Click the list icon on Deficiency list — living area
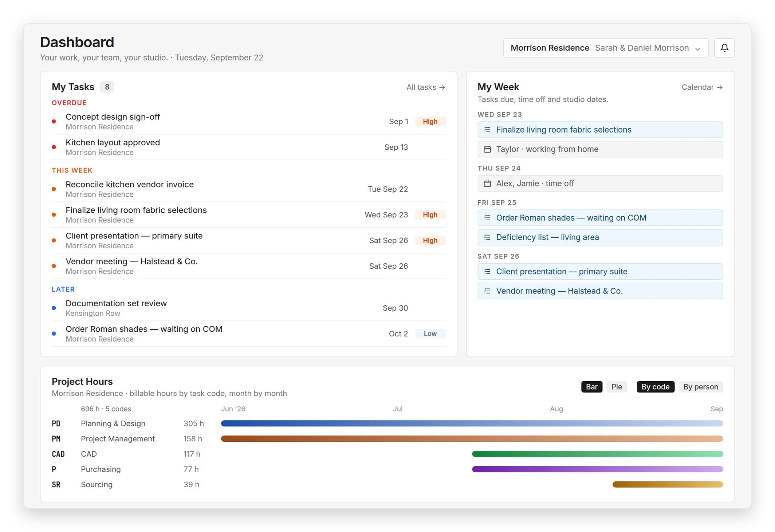Viewport: 775px width, 532px height. (487, 237)
